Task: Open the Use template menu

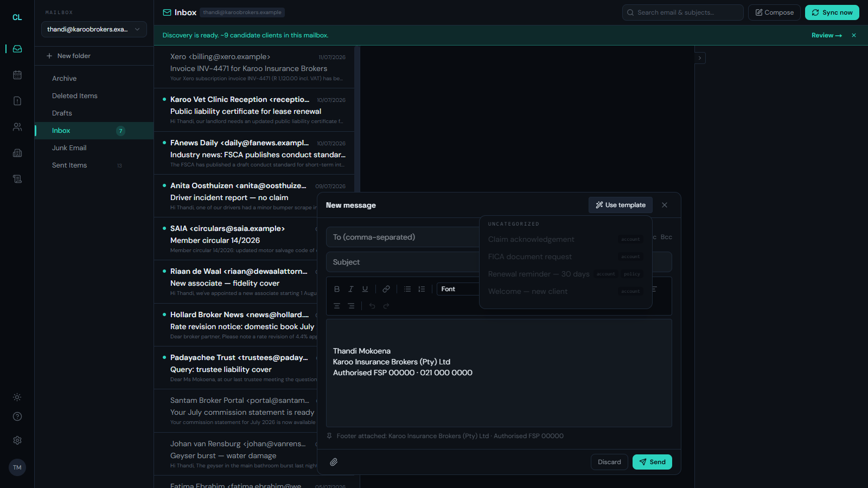Action: click(621, 205)
